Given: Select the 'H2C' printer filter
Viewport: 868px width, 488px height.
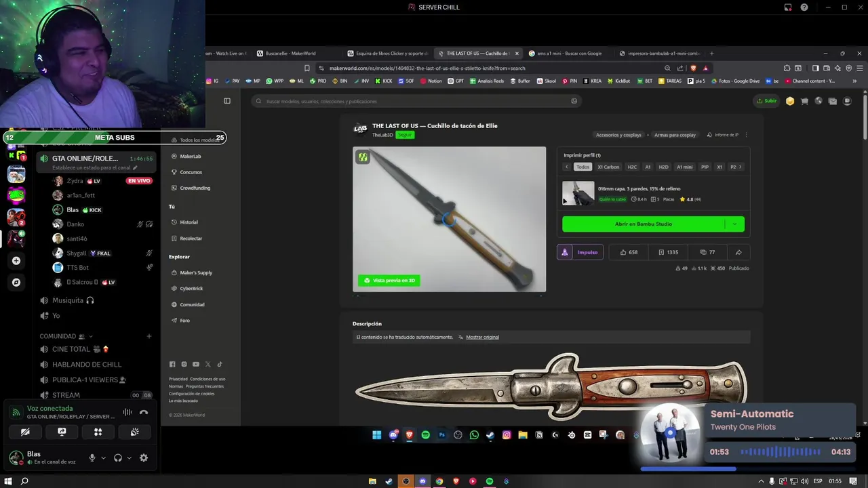Looking at the screenshot, I should click(x=632, y=167).
